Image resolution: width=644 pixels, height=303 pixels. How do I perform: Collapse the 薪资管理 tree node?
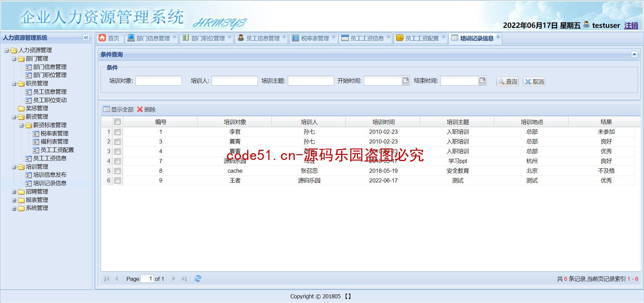[14, 117]
